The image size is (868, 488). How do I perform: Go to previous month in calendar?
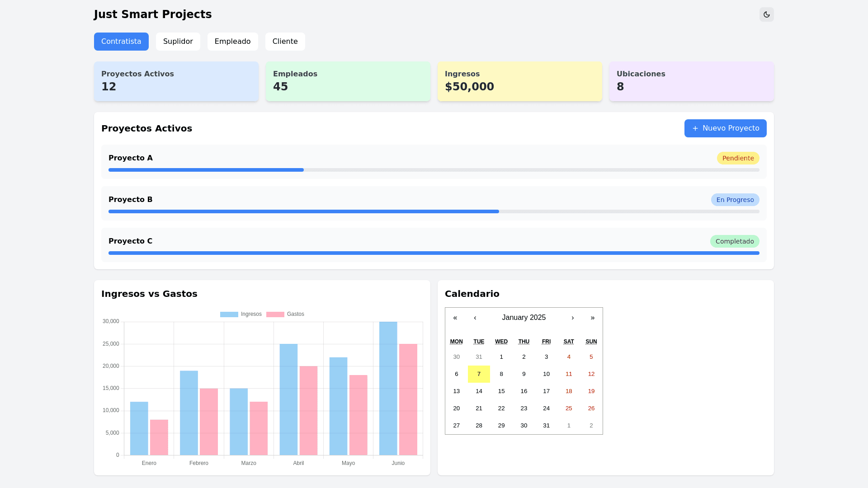(475, 318)
